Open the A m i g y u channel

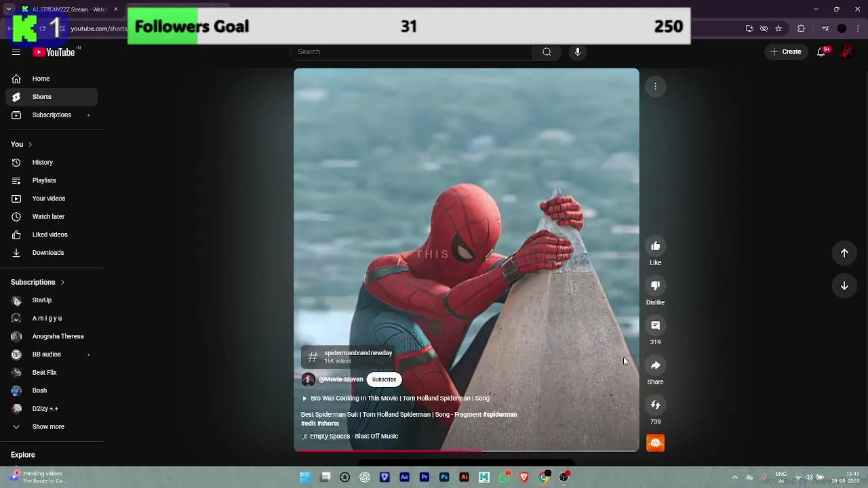coord(52,319)
